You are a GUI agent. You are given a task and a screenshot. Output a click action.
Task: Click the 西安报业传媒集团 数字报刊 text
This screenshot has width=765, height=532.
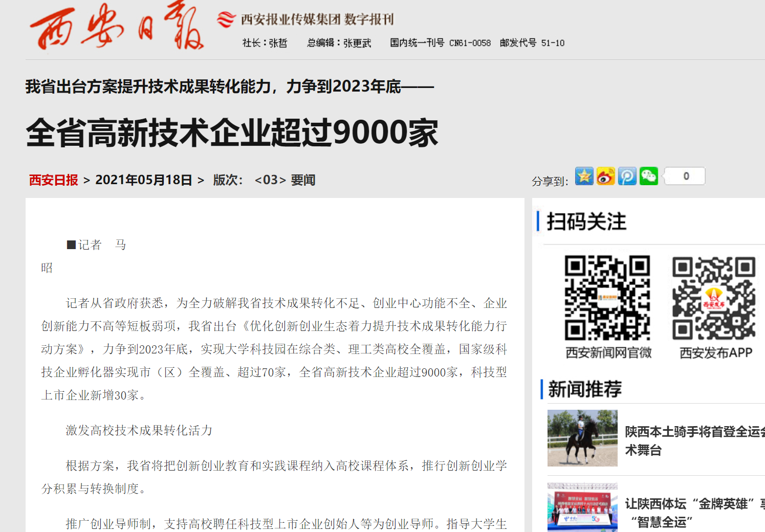point(317,19)
